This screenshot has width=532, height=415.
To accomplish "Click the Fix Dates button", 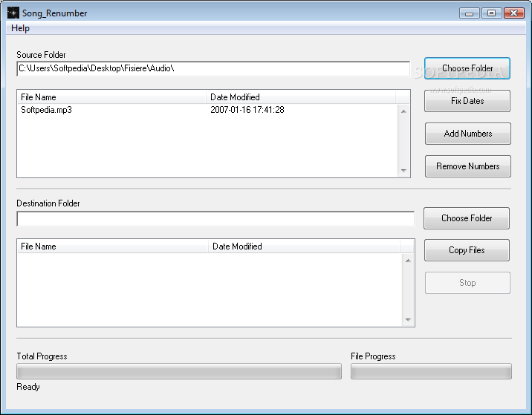I will tap(467, 101).
